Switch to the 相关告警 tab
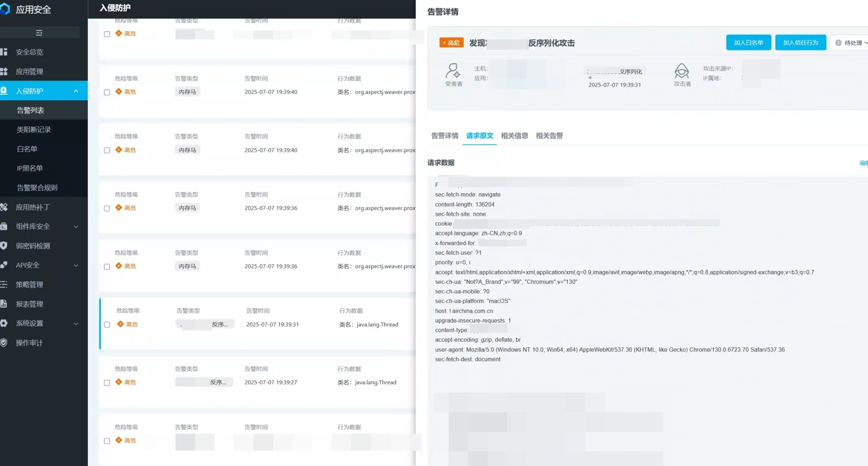Viewport: 868px width, 466px height. coord(549,136)
